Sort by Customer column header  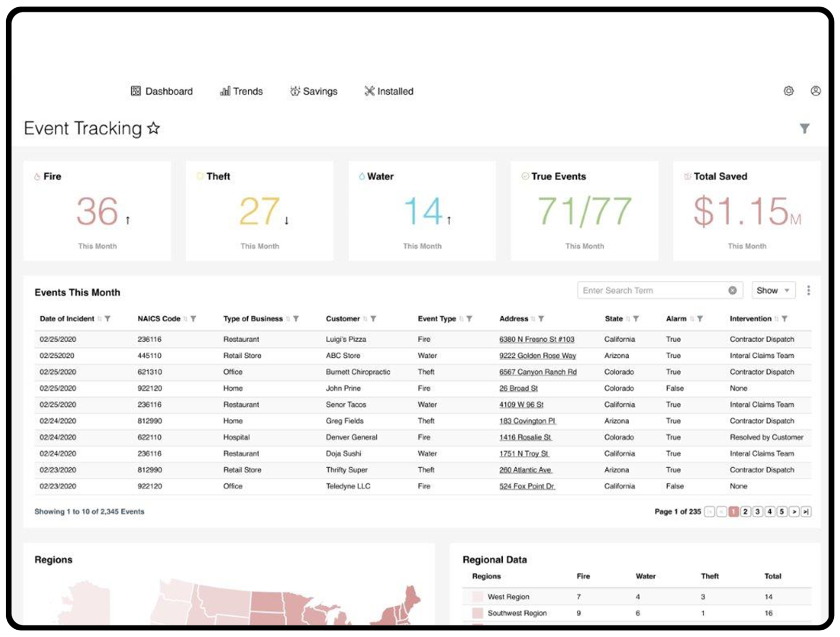click(x=342, y=319)
